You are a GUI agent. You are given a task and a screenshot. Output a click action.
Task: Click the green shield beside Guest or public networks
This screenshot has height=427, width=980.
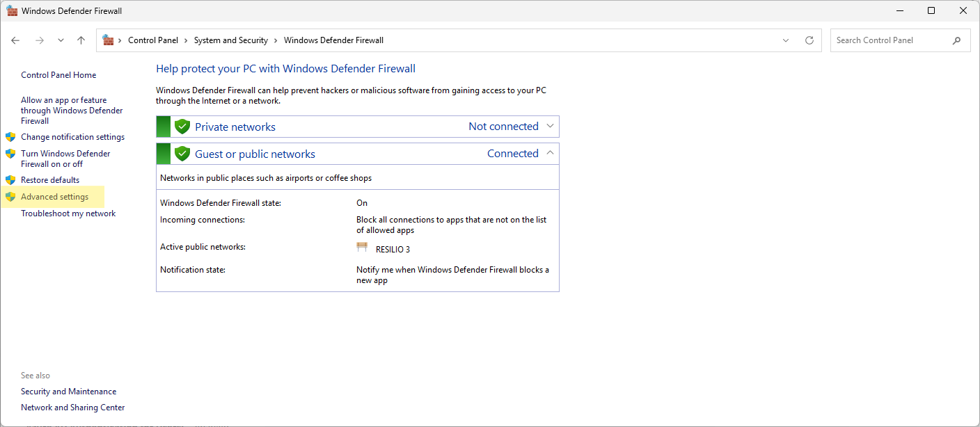pyautogui.click(x=182, y=153)
